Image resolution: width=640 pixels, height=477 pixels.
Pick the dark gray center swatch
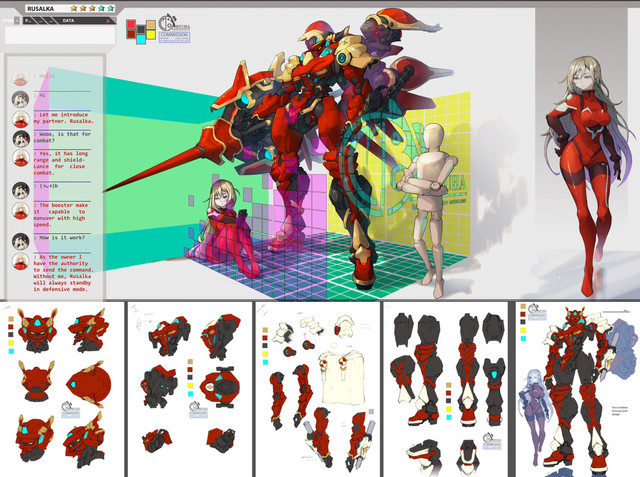click(x=141, y=29)
